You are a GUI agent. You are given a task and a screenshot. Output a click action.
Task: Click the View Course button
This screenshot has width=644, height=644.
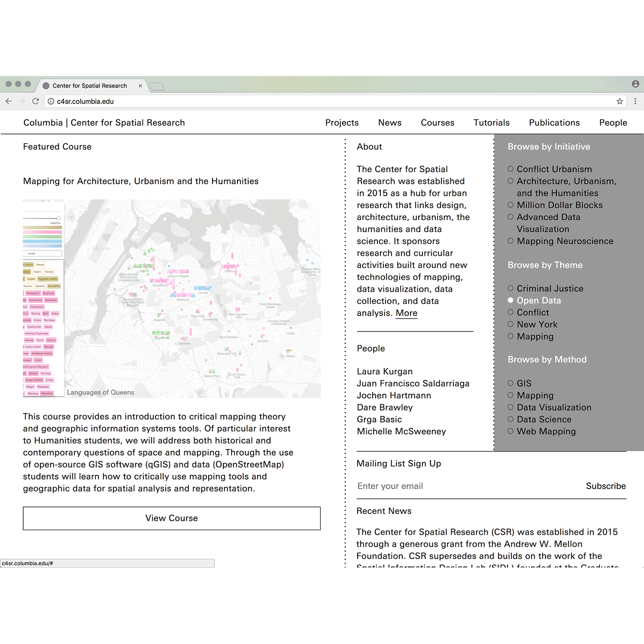[172, 518]
